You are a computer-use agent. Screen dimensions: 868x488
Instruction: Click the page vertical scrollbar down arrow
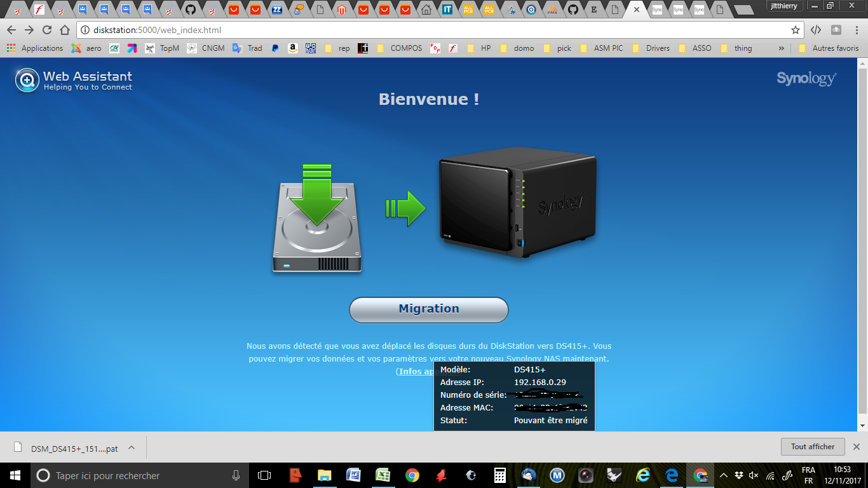pos(862,426)
